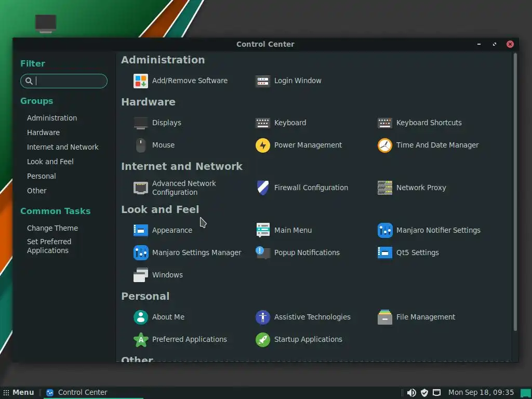
Task: Open the Popup Notifications icon
Action: pyautogui.click(x=262, y=253)
